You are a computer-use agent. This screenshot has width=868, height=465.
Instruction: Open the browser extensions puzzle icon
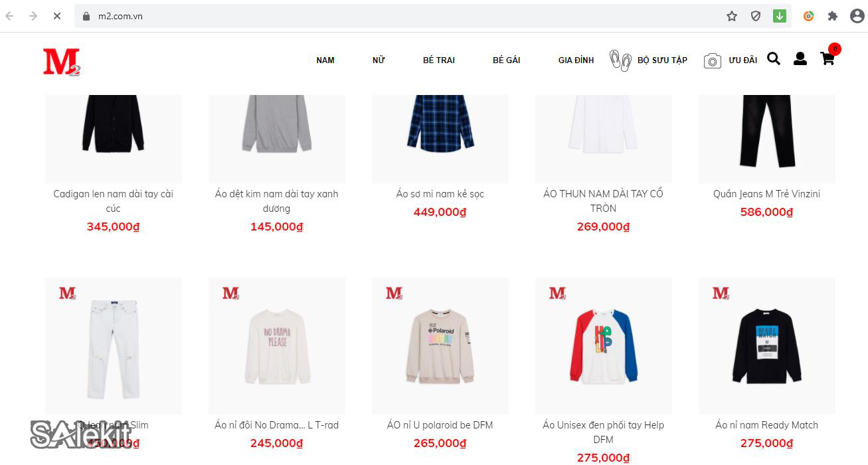pos(833,16)
